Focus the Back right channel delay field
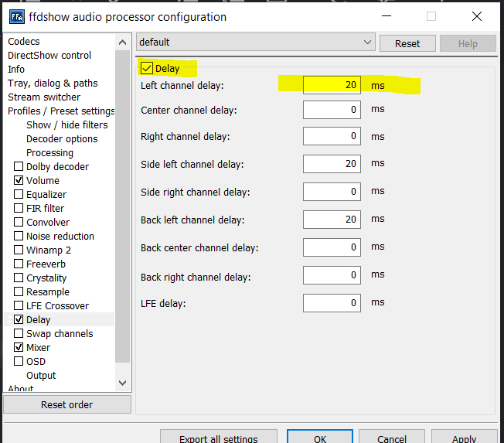This screenshot has height=443, width=504. click(x=332, y=275)
